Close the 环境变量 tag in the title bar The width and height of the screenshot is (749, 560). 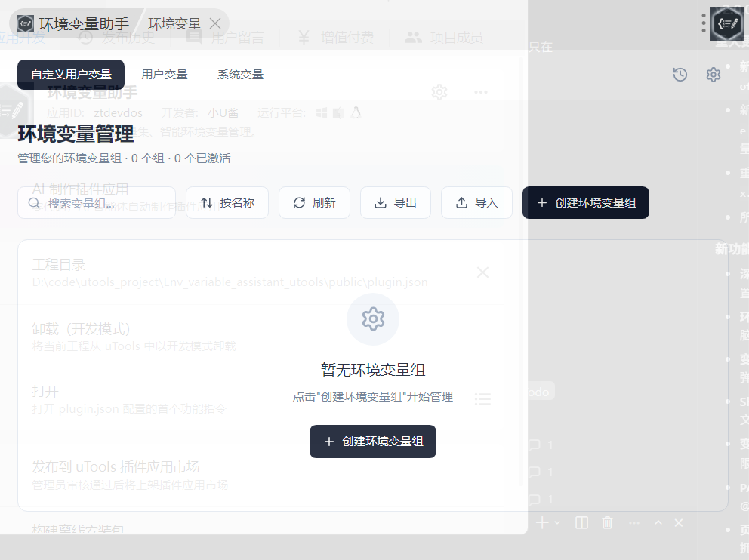(215, 23)
